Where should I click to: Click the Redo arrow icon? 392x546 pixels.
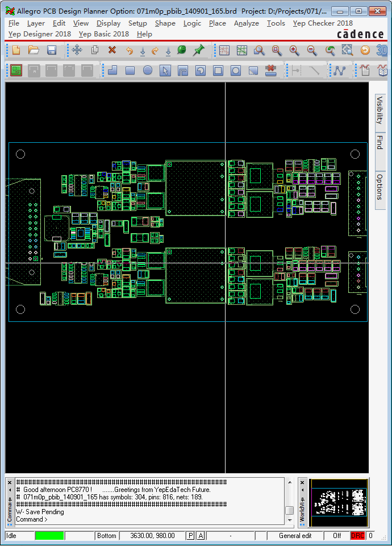coord(155,51)
